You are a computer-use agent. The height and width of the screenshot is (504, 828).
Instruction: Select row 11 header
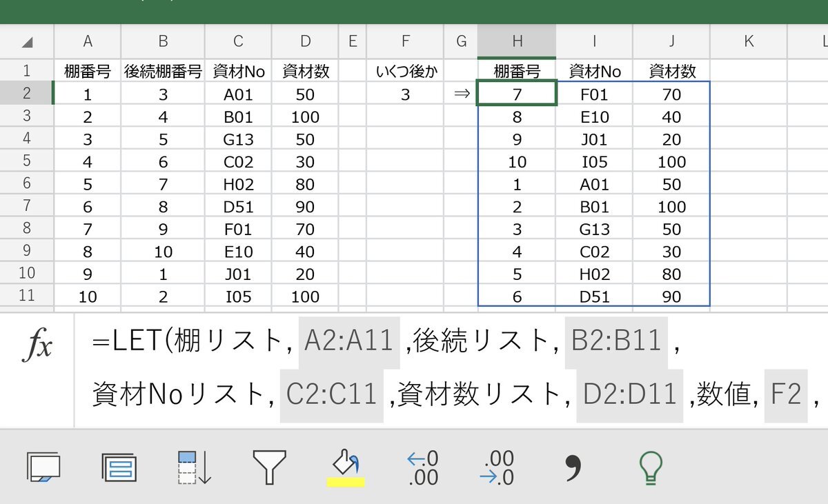coord(27,295)
